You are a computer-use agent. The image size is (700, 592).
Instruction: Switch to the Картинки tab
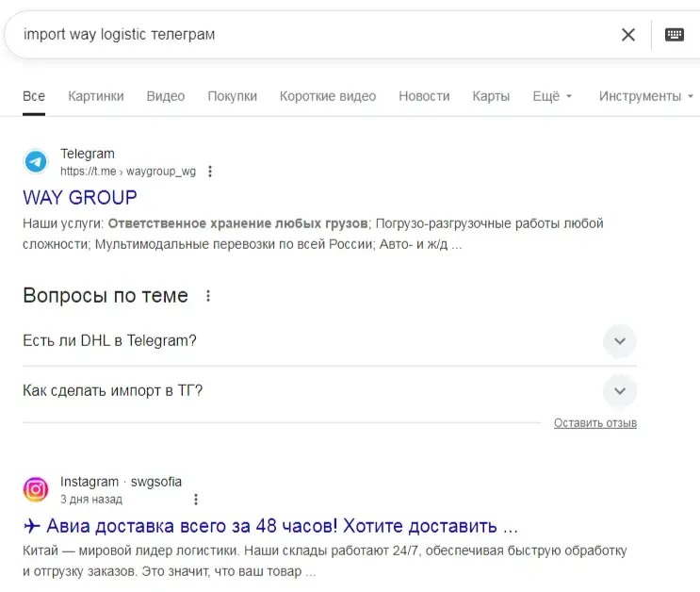click(96, 96)
